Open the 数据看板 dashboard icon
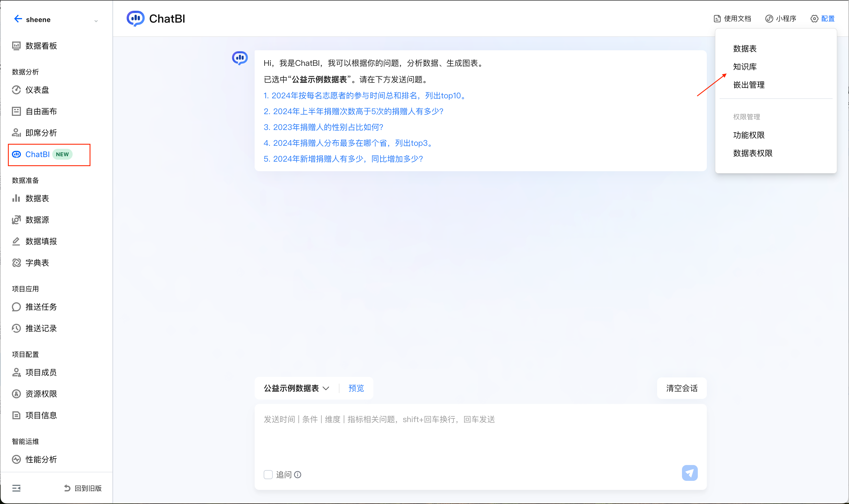The image size is (849, 504). coord(16,46)
